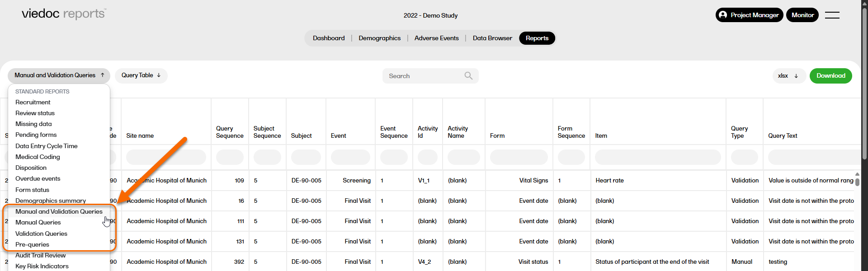Switch to the Dashboard tab
This screenshot has height=271, width=868.
point(329,38)
